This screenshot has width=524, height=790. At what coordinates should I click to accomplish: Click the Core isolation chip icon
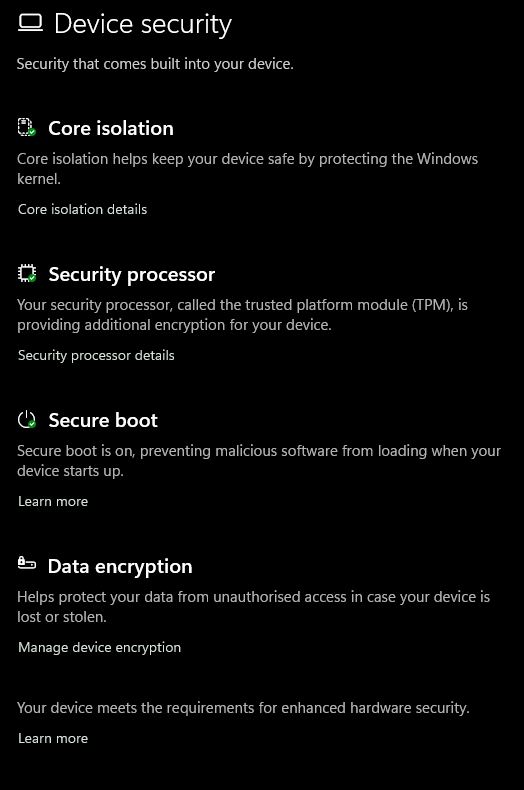point(27,127)
